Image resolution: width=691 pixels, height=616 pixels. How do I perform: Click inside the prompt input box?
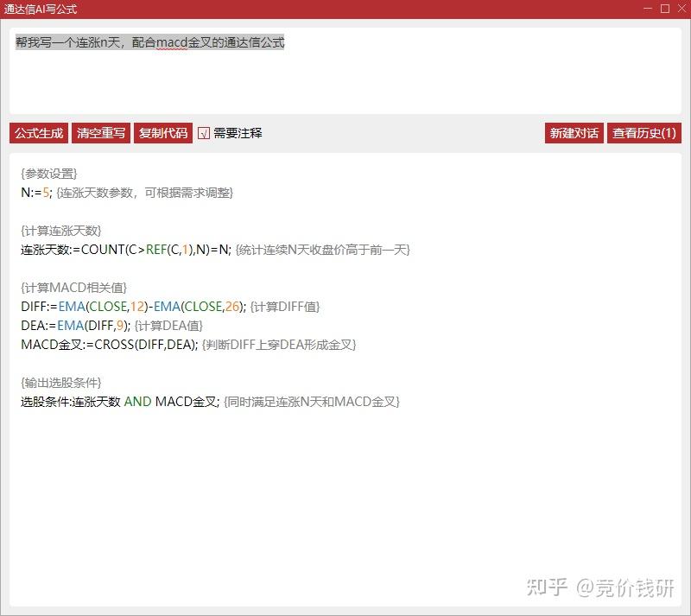pos(345,71)
